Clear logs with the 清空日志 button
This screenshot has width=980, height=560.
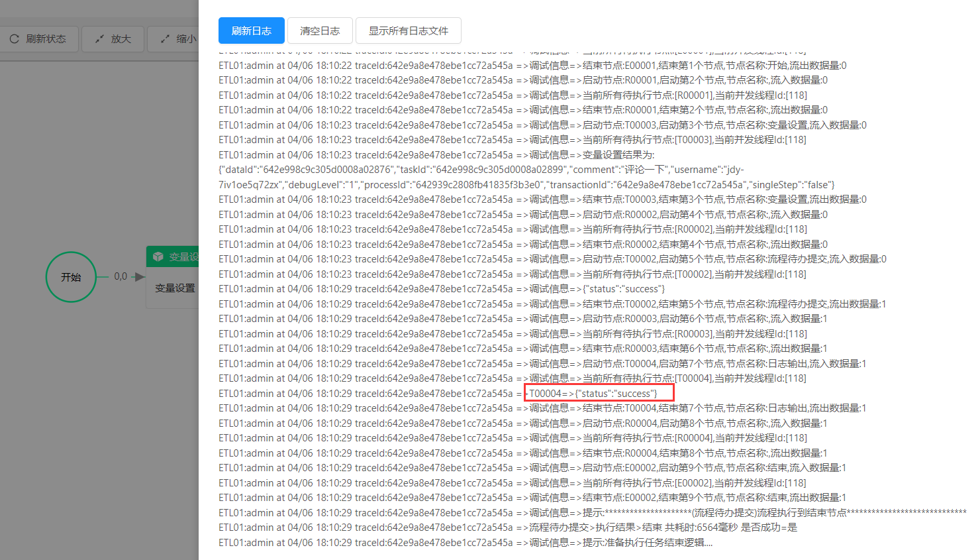[x=320, y=30]
